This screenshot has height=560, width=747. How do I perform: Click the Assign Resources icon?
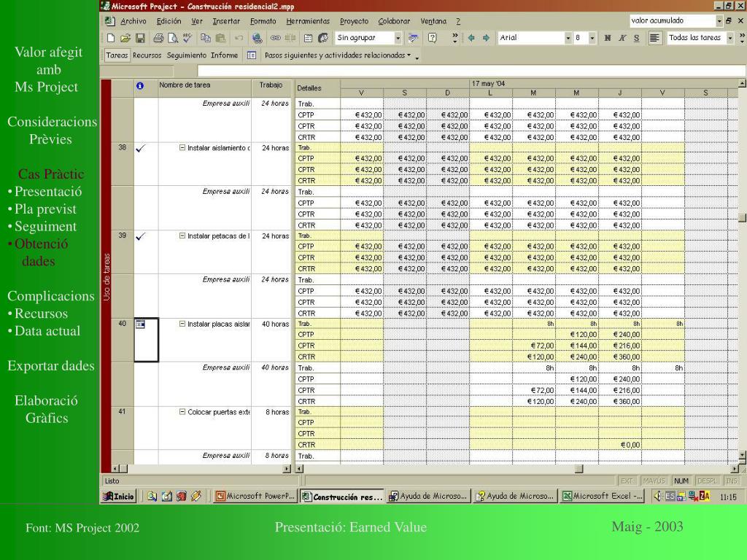click(323, 38)
